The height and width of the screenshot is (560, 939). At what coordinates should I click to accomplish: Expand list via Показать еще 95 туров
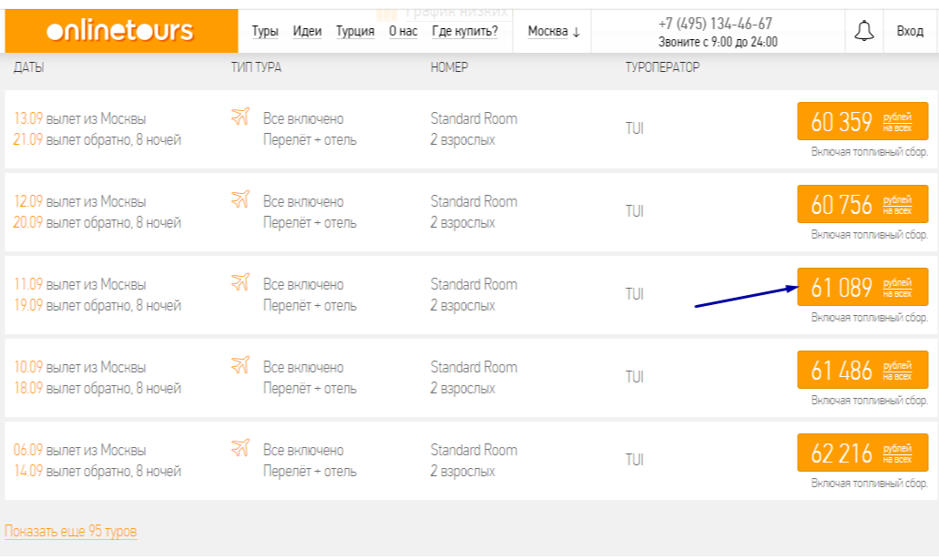[x=71, y=531]
